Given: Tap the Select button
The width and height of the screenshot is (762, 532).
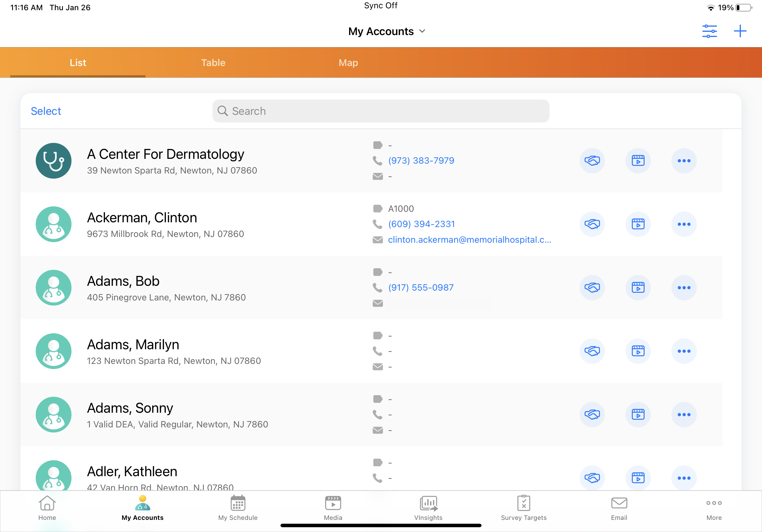Looking at the screenshot, I should coord(46,111).
